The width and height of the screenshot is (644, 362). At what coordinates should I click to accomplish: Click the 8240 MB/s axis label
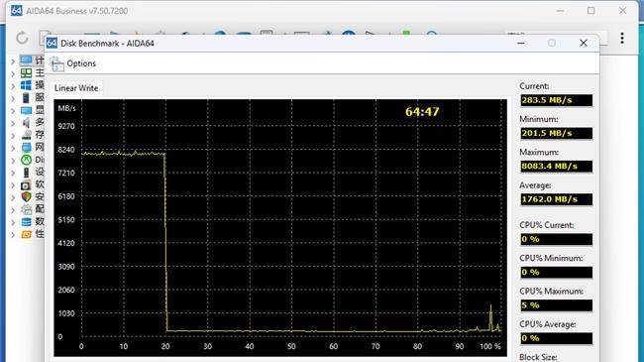click(66, 150)
